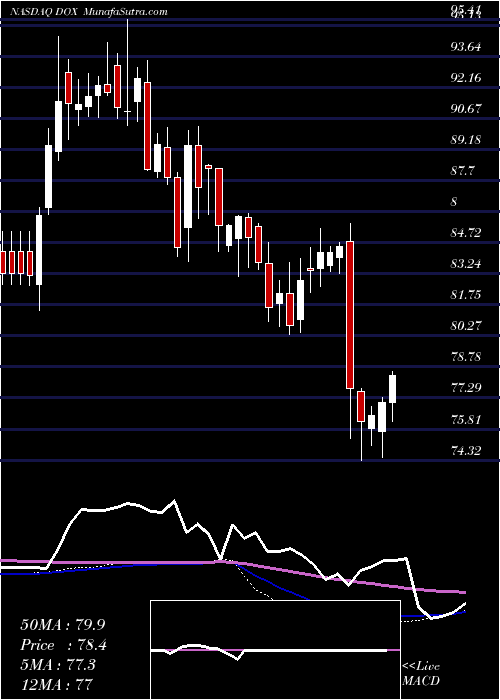Click the NASDAQ DOX MunafaSutra.com title text

pyautogui.click(x=89, y=11)
